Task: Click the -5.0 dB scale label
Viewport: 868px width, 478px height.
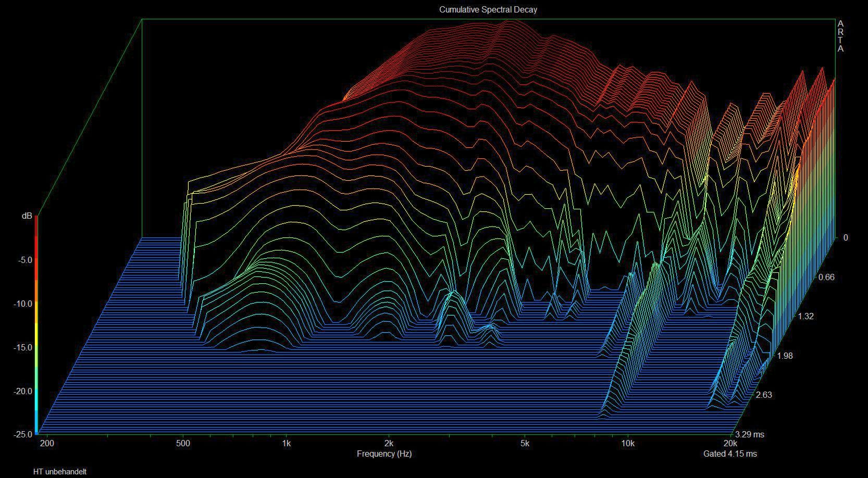Action: click(x=24, y=260)
